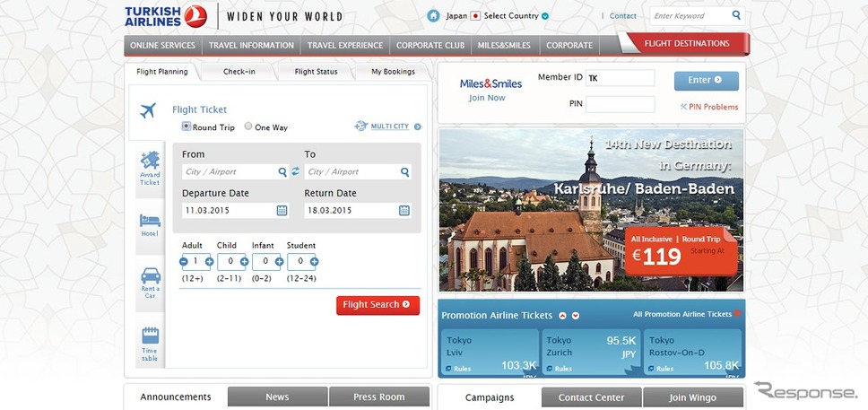Click the Miles&Smiles Join Now link
This screenshot has width=868, height=410.
tap(487, 98)
